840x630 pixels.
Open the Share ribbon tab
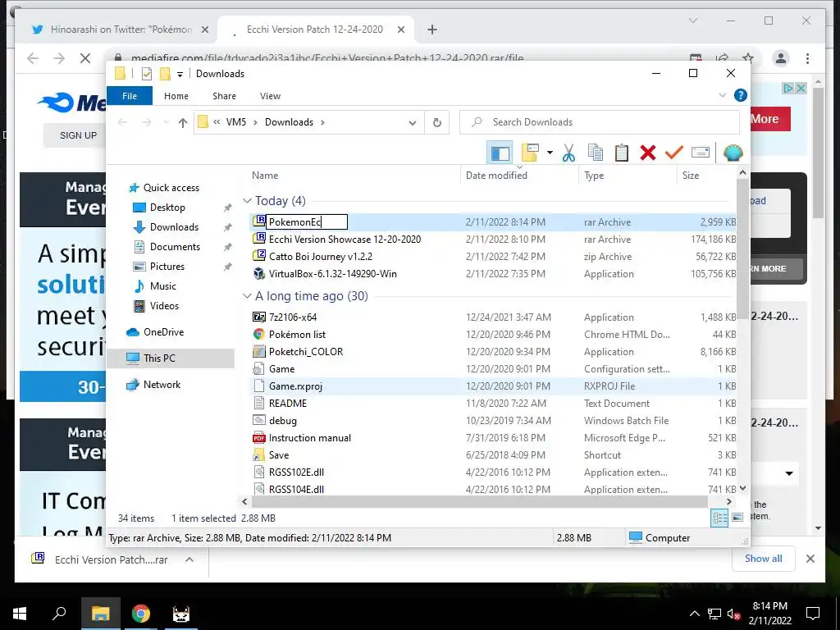(x=224, y=96)
